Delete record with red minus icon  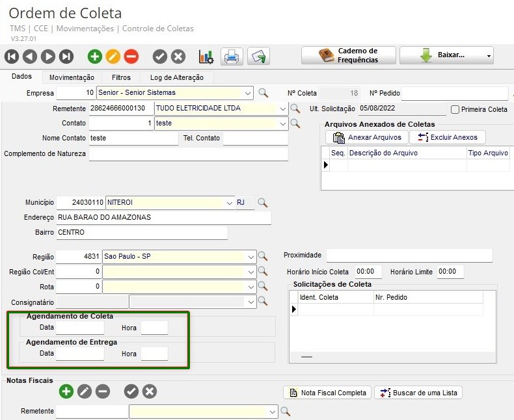pos(131,57)
